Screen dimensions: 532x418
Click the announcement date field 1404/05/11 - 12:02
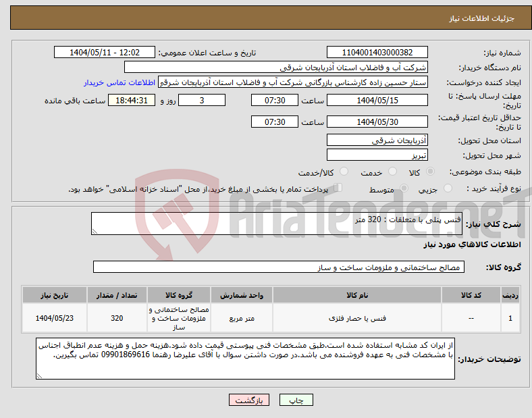tap(105, 52)
